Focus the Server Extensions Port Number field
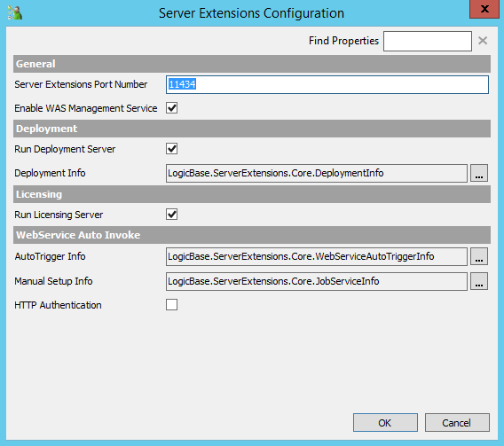504x446 pixels. (x=327, y=85)
